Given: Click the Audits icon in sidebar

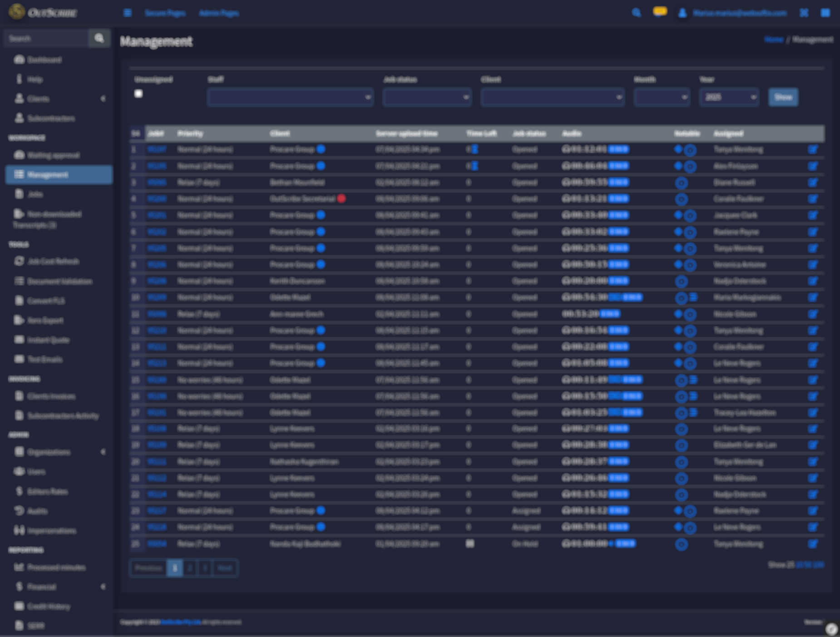Looking at the screenshot, I should 19,511.
